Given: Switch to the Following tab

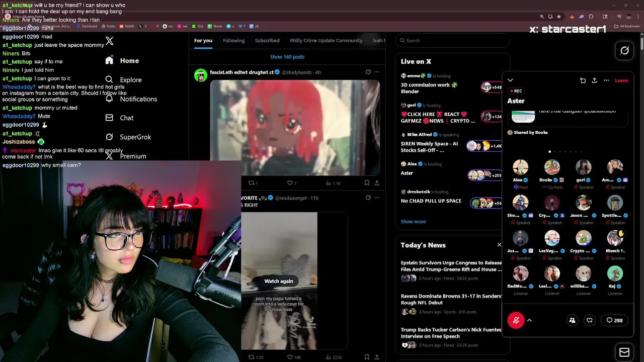Looking at the screenshot, I should pos(233,41).
